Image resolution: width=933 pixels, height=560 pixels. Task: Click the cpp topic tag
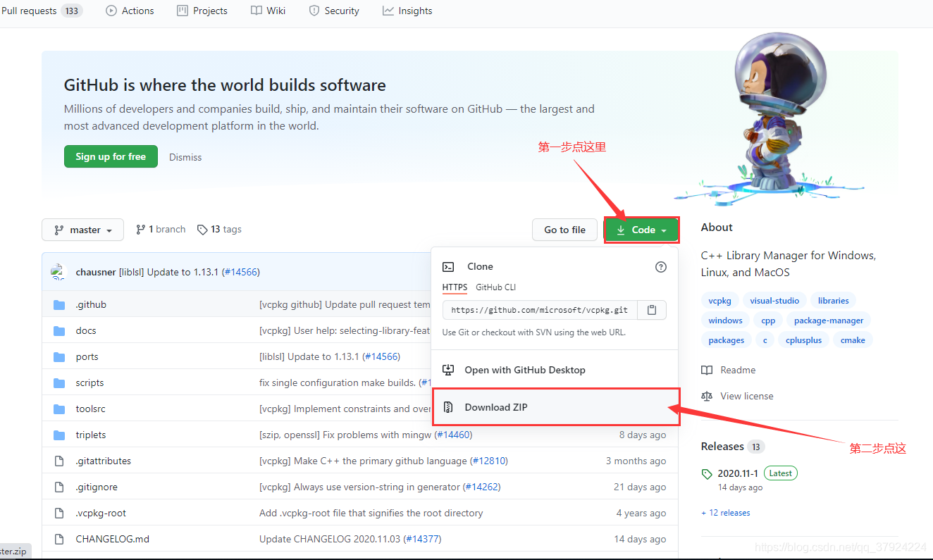tap(768, 321)
